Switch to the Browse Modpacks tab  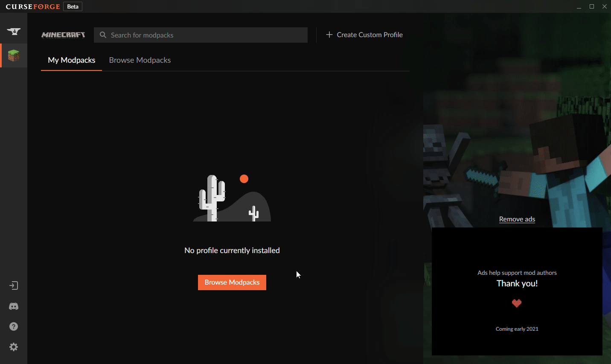140,60
